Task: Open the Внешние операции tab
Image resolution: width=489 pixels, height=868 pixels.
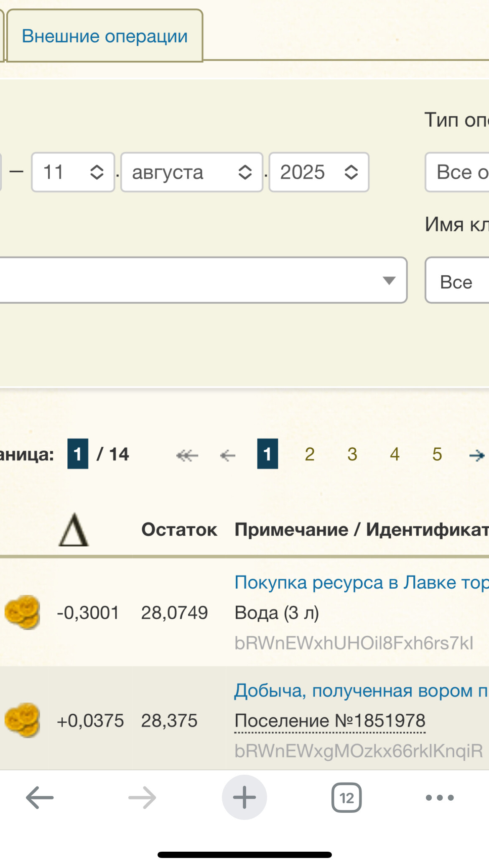Action: (x=104, y=36)
